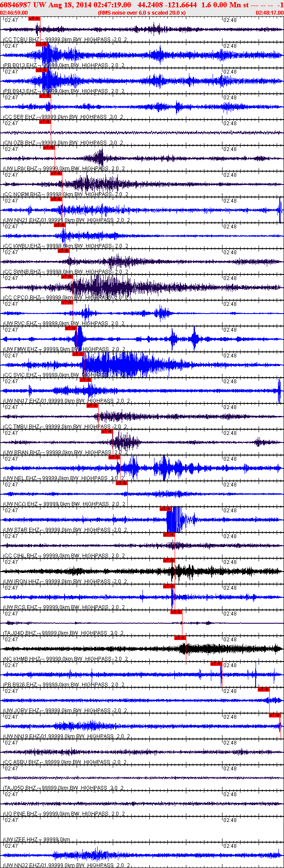284x868 pixels.
Task: Select the UW IZEE HHZ station label
Action: 21,840
